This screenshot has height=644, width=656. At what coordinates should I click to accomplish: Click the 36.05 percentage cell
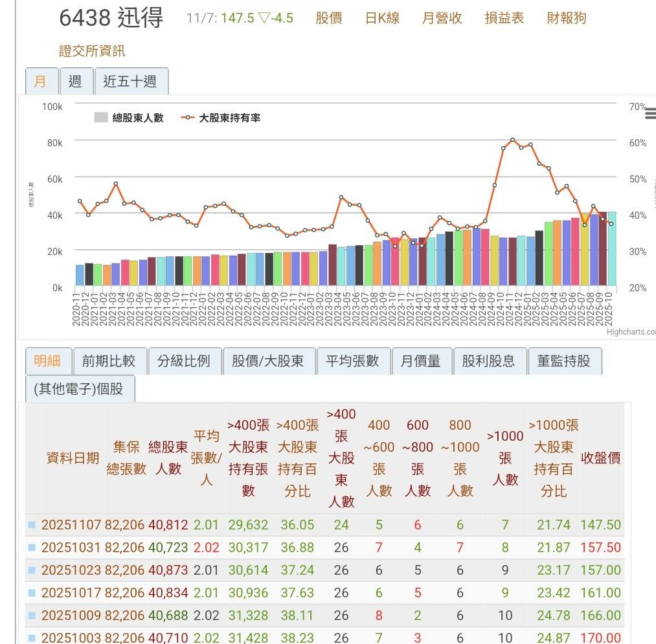click(x=297, y=524)
